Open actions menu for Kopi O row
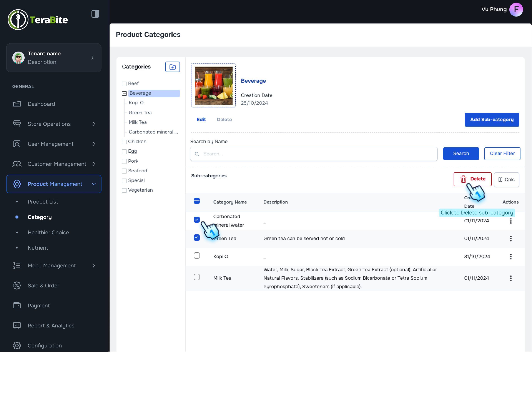Viewport: 532px width, 394px height. pyautogui.click(x=510, y=257)
